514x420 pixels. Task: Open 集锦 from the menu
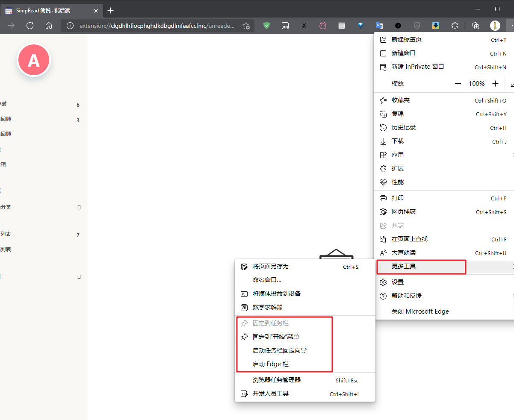coord(444,114)
